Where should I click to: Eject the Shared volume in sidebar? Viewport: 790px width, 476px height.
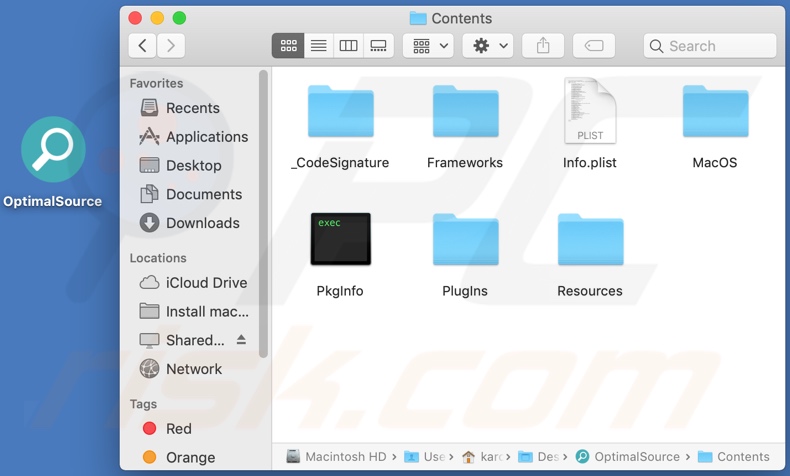click(241, 340)
